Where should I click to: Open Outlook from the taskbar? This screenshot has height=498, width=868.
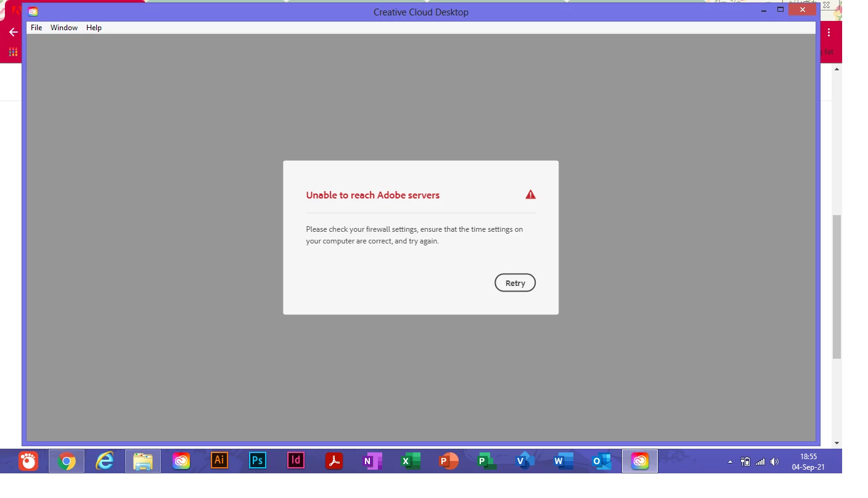click(602, 461)
